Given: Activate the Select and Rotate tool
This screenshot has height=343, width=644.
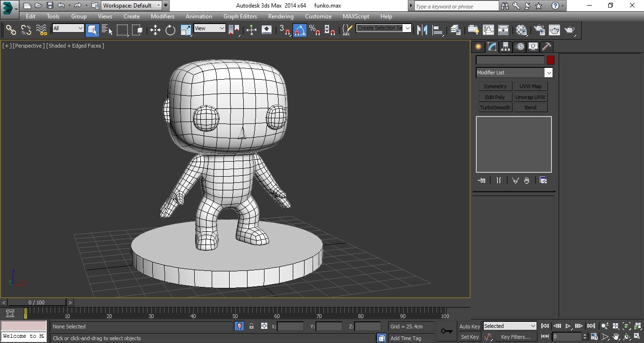Looking at the screenshot, I should pyautogui.click(x=169, y=30).
